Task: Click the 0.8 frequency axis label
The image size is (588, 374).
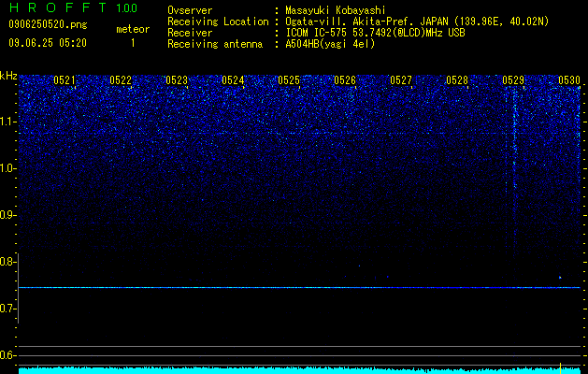Action: click(x=8, y=262)
